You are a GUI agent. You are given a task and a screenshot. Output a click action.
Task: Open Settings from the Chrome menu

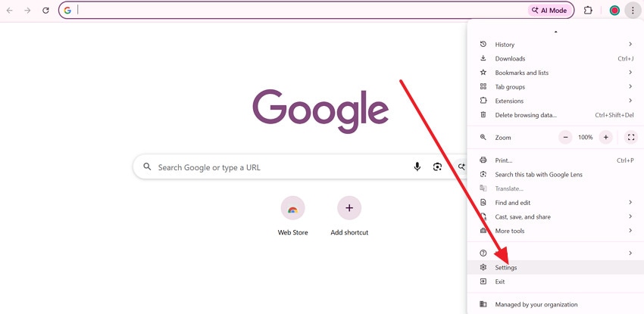(x=555, y=267)
